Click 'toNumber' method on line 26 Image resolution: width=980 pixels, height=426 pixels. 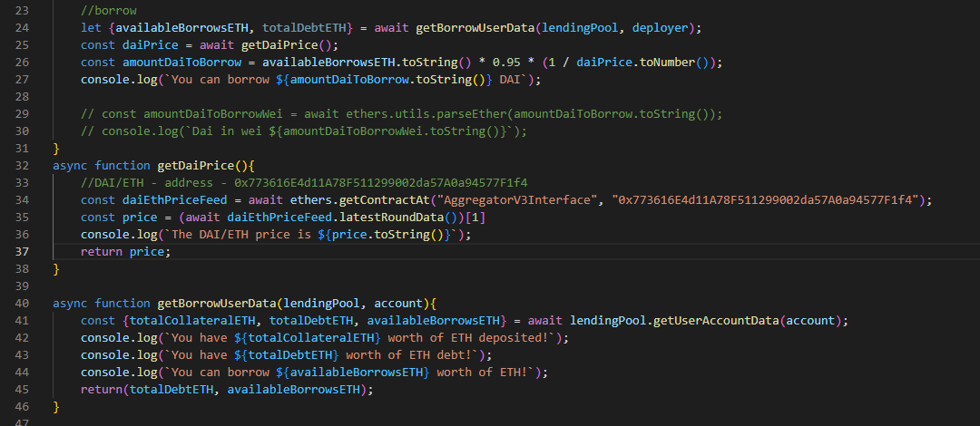(x=667, y=63)
